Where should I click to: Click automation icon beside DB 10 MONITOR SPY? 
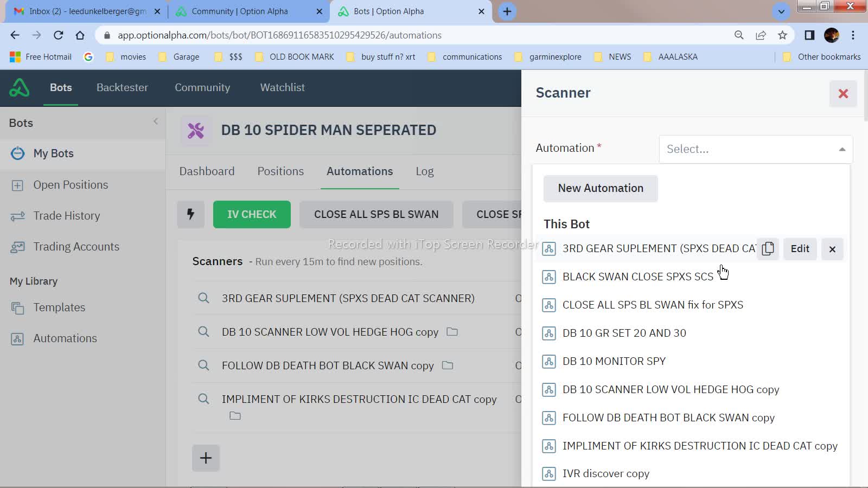(549, 362)
